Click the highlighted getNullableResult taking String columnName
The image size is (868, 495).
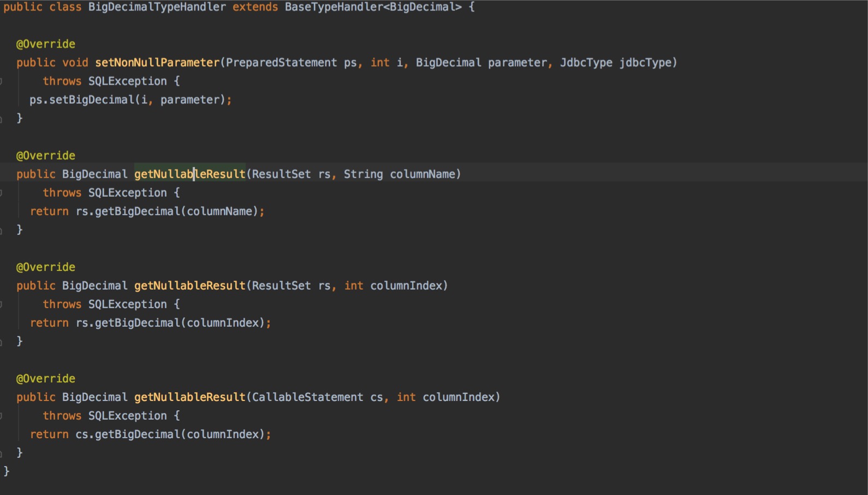click(x=190, y=174)
